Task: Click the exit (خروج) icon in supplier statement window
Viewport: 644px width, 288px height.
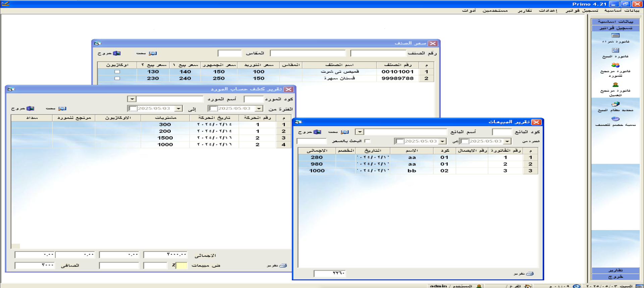Action: click(30, 109)
